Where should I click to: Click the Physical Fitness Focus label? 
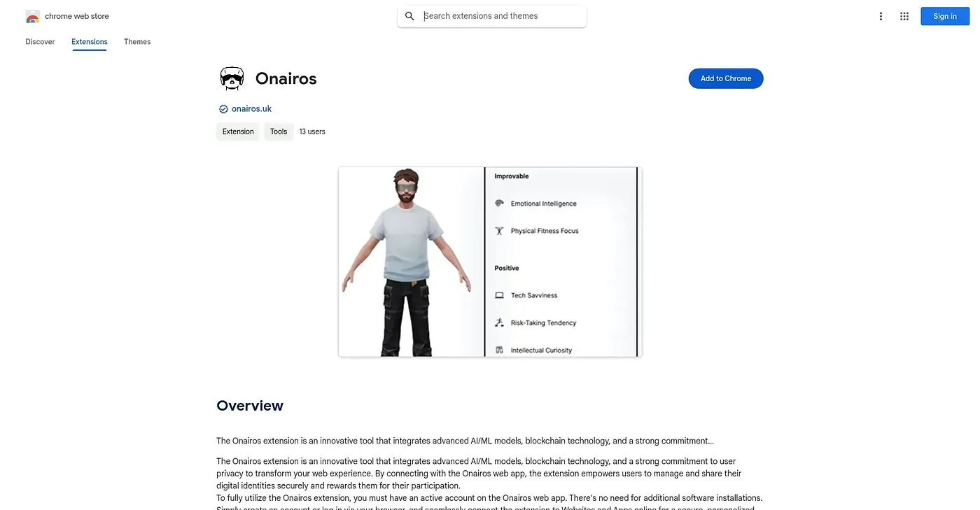tap(545, 231)
